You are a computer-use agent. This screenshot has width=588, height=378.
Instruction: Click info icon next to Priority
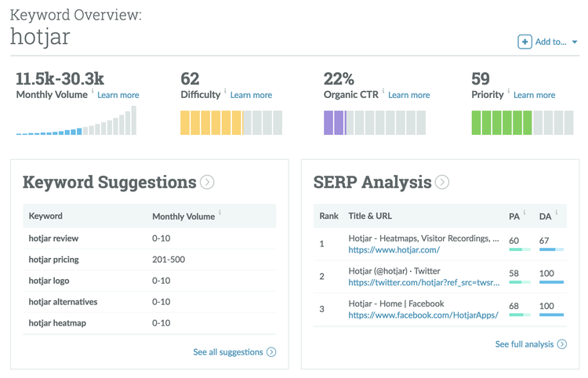click(509, 91)
